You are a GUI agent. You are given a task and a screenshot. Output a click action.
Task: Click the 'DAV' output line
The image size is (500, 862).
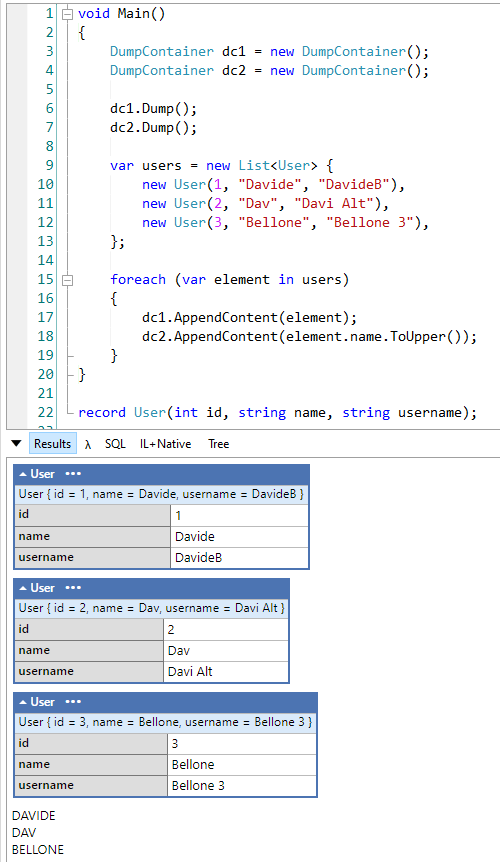pyautogui.click(x=24, y=832)
